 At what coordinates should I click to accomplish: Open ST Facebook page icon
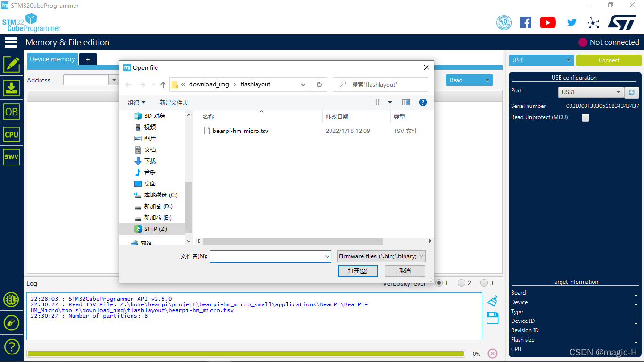coord(526,22)
